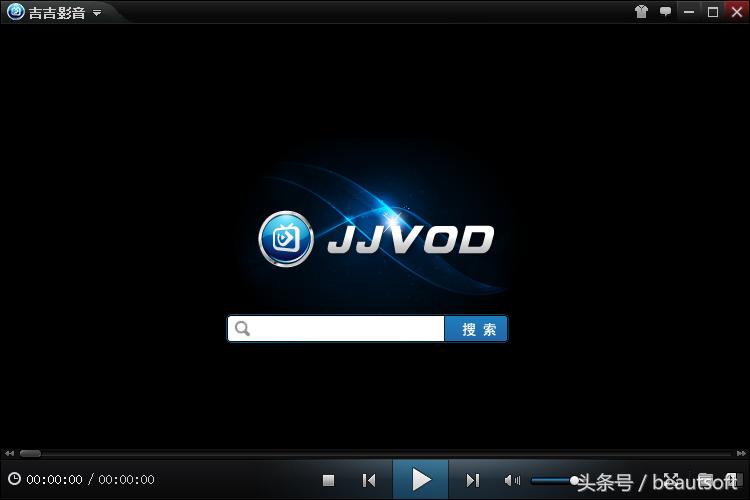This screenshot has width=750, height=500.
Task: Close the 吉吉影音 player window
Action: (737, 11)
